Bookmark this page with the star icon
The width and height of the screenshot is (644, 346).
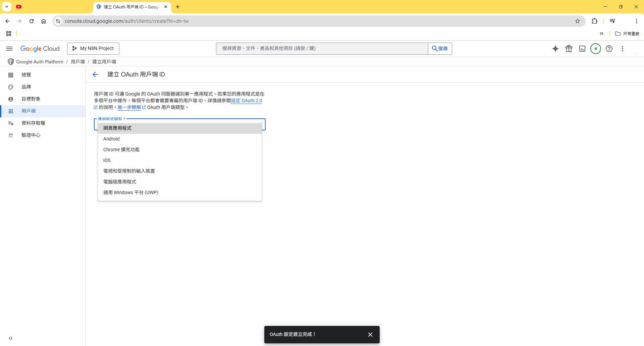578,21
